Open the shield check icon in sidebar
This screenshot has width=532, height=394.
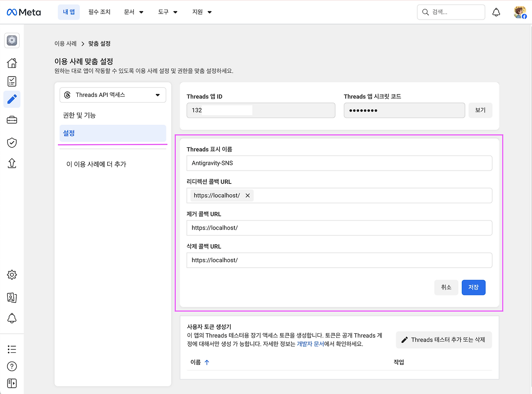(x=12, y=143)
